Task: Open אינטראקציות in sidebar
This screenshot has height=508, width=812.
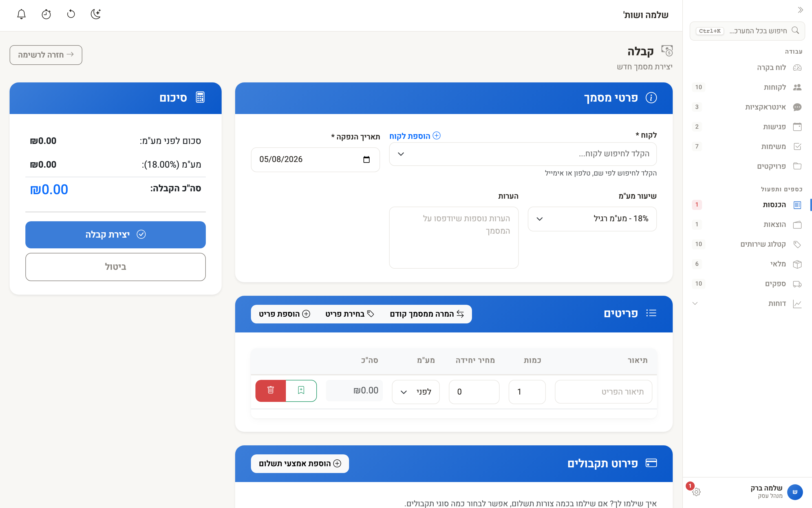Action: coord(747,107)
